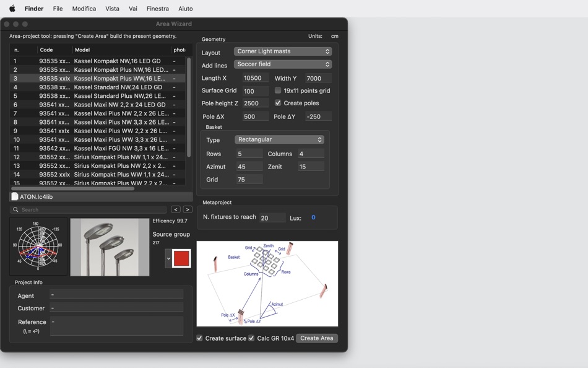Select row Kassel Kompakt NW,16 LED GD

pos(98,61)
